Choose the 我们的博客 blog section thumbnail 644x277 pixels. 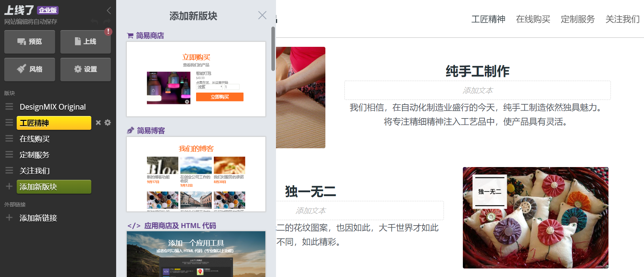[196, 174]
